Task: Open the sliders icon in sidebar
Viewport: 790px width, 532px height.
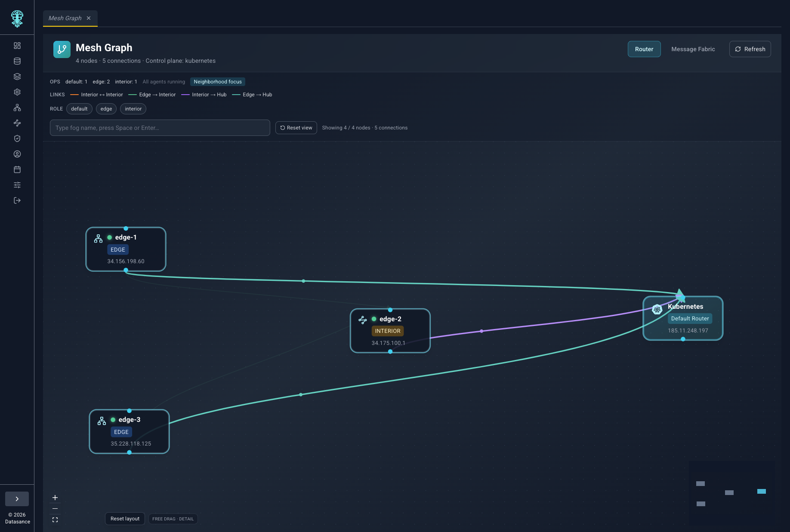Action: pyautogui.click(x=17, y=185)
